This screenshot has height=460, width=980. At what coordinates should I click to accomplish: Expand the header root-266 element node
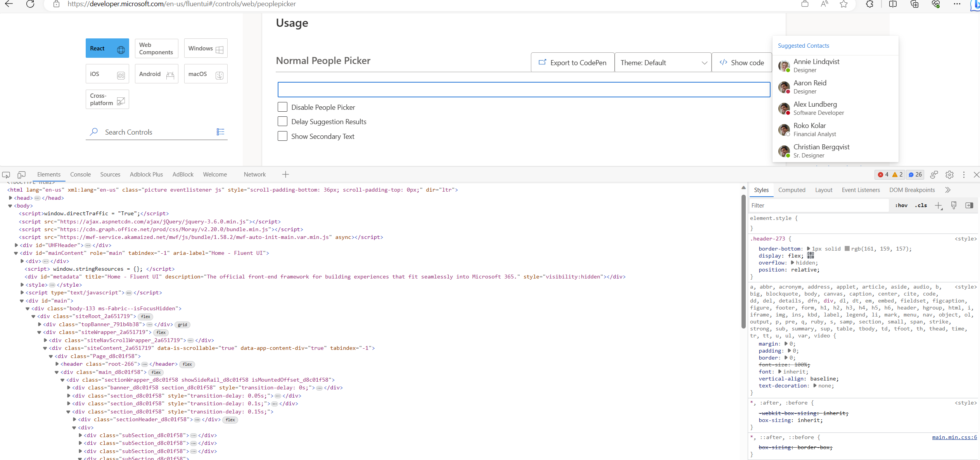coord(57,364)
